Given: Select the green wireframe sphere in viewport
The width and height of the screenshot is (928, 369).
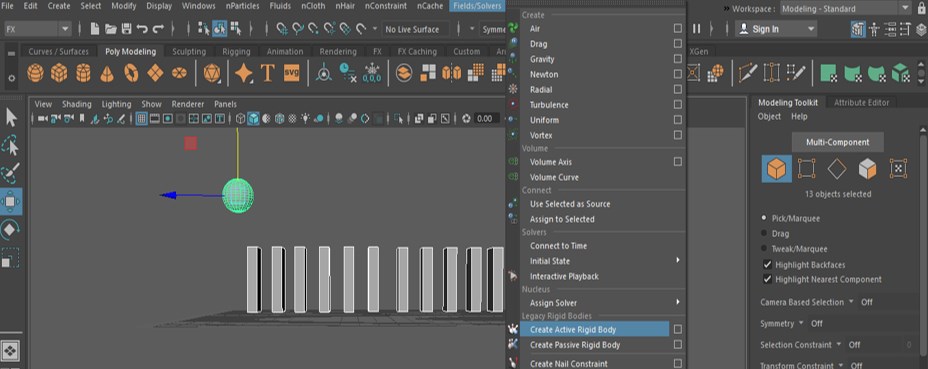Looking at the screenshot, I should (x=238, y=196).
